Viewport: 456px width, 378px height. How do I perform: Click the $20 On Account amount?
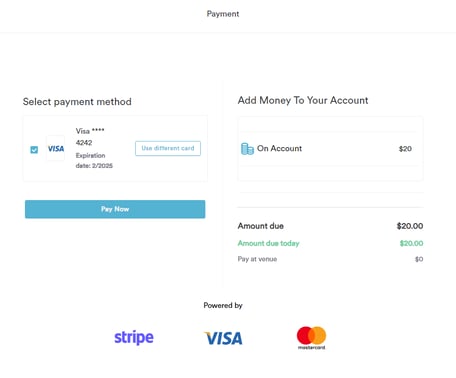405,149
